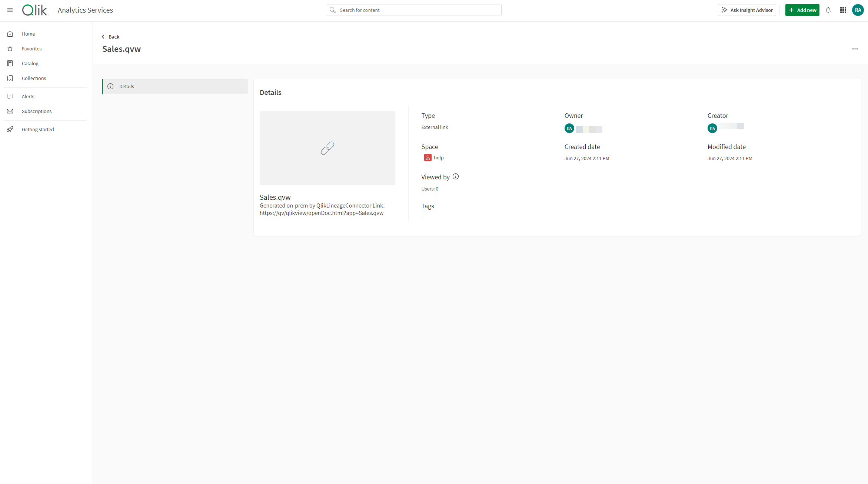The image size is (868, 484).
Task: Navigate to the Catalog section
Action: pyautogui.click(x=30, y=63)
